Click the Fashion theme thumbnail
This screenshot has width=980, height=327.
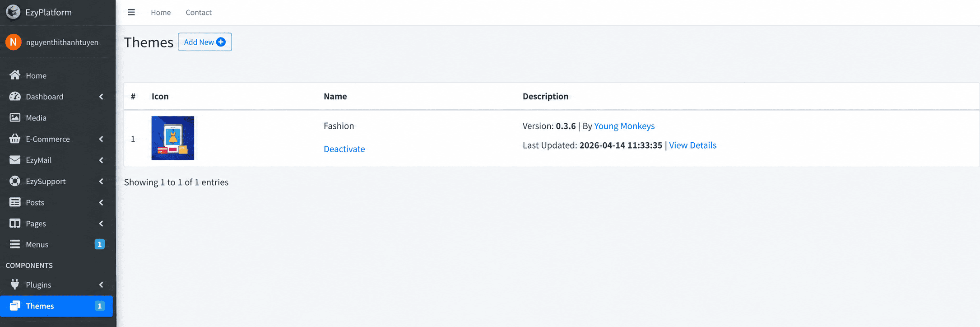click(x=173, y=138)
